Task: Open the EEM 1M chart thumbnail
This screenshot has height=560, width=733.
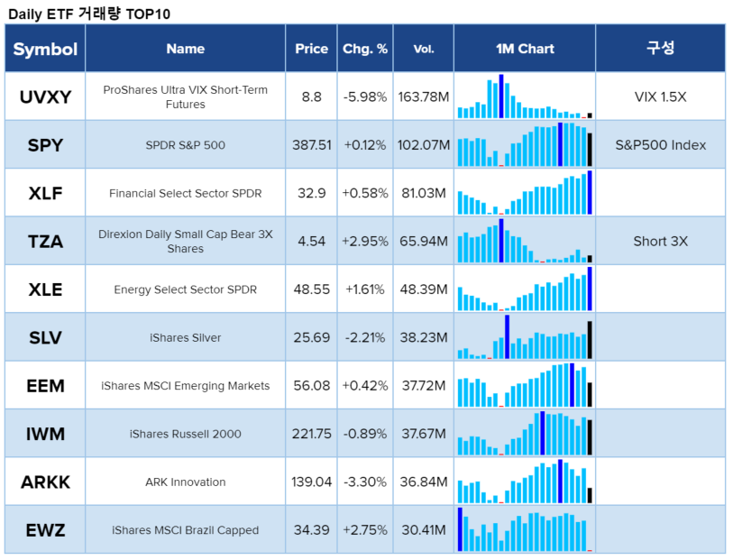Action: coord(525,385)
